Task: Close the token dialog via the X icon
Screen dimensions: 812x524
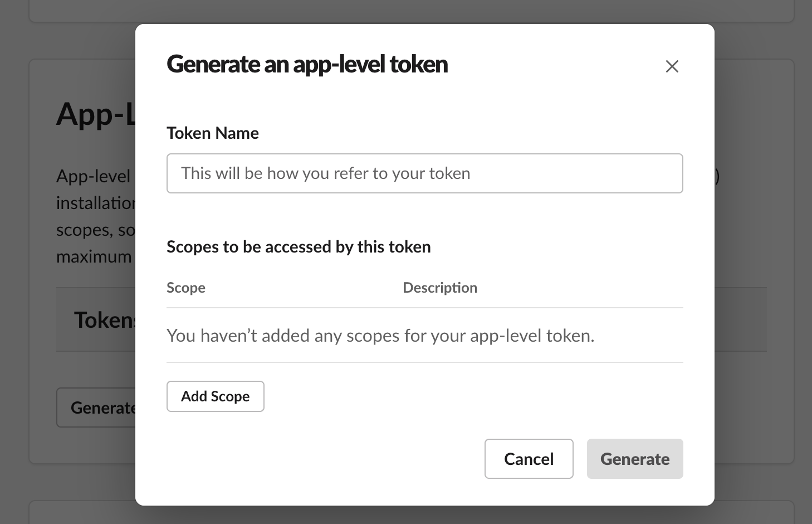Action: [x=672, y=66]
